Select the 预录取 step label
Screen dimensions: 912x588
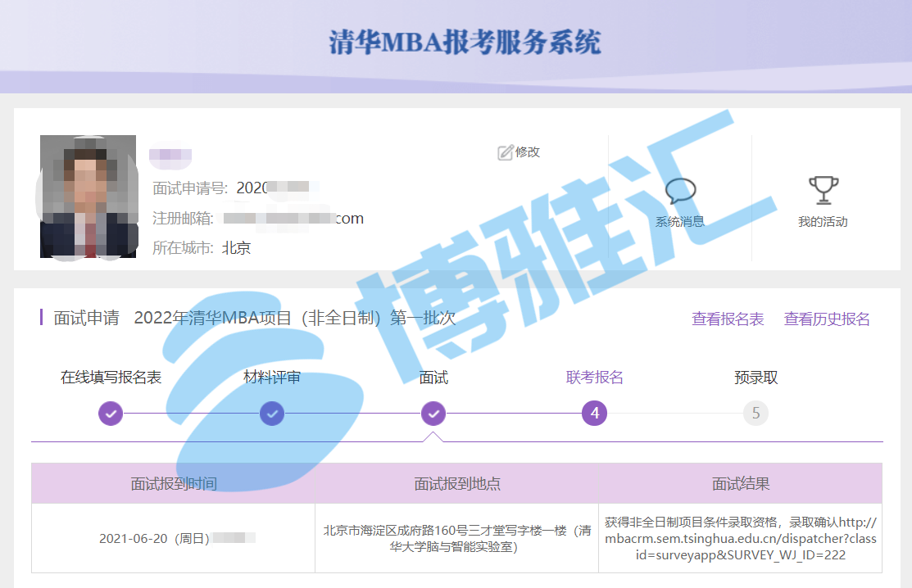click(755, 378)
